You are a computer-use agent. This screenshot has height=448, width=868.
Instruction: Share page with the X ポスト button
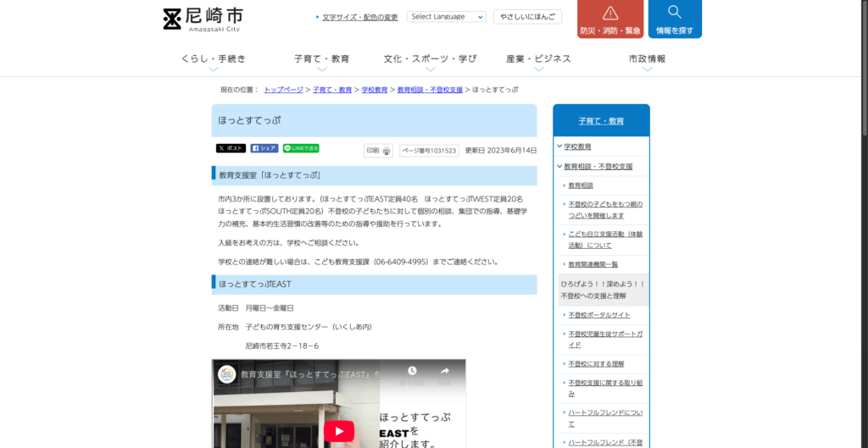pyautogui.click(x=231, y=148)
